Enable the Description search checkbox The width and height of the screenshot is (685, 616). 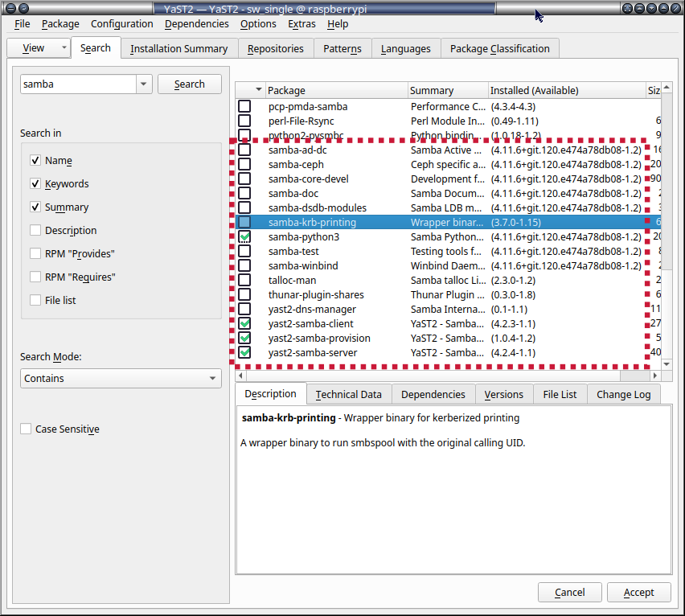tap(35, 231)
